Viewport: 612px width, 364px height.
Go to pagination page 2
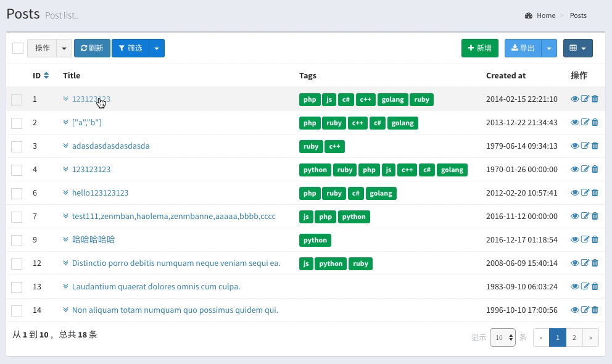point(574,337)
